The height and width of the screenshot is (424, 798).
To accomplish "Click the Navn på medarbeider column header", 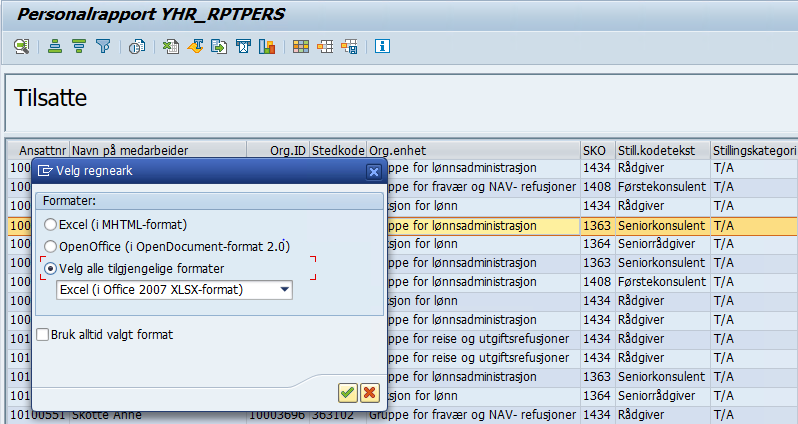I will pyautogui.click(x=158, y=151).
